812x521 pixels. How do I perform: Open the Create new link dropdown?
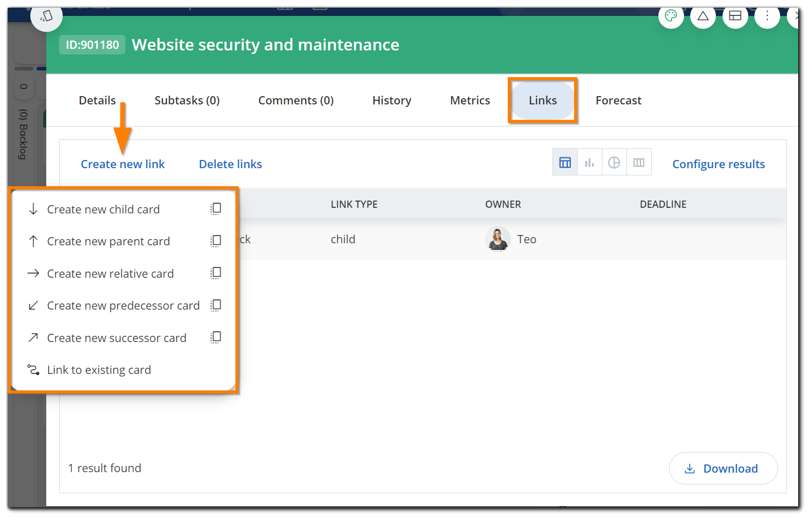pyautogui.click(x=122, y=164)
